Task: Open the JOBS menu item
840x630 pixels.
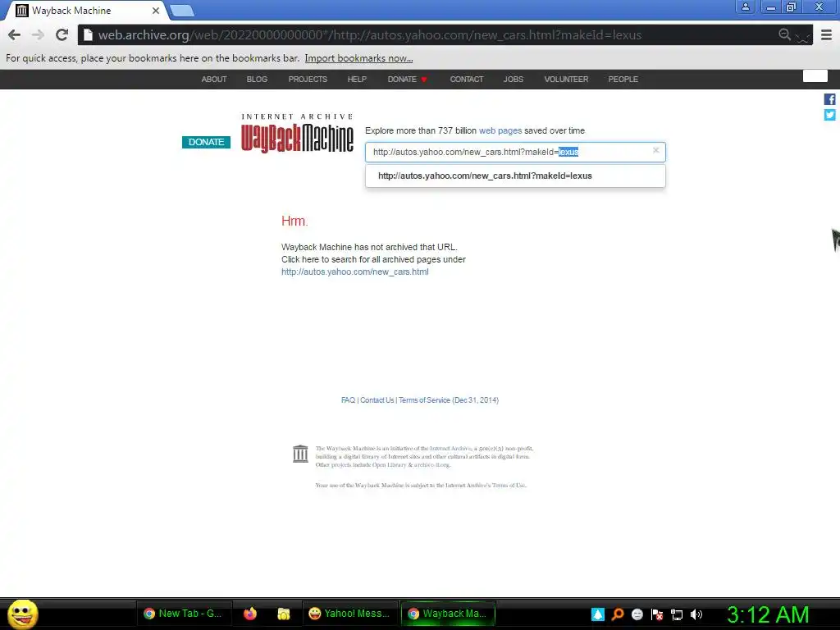Action: click(514, 80)
